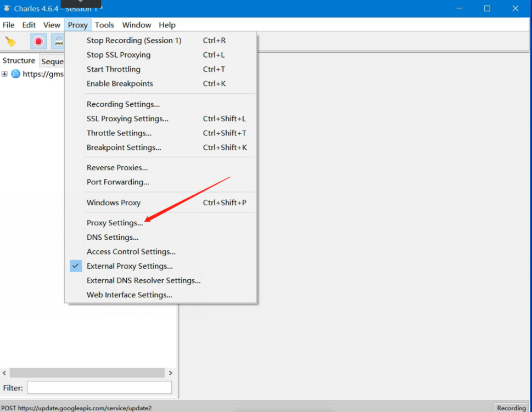The image size is (532, 412).
Task: Close the Charles window
Action: [516, 8]
